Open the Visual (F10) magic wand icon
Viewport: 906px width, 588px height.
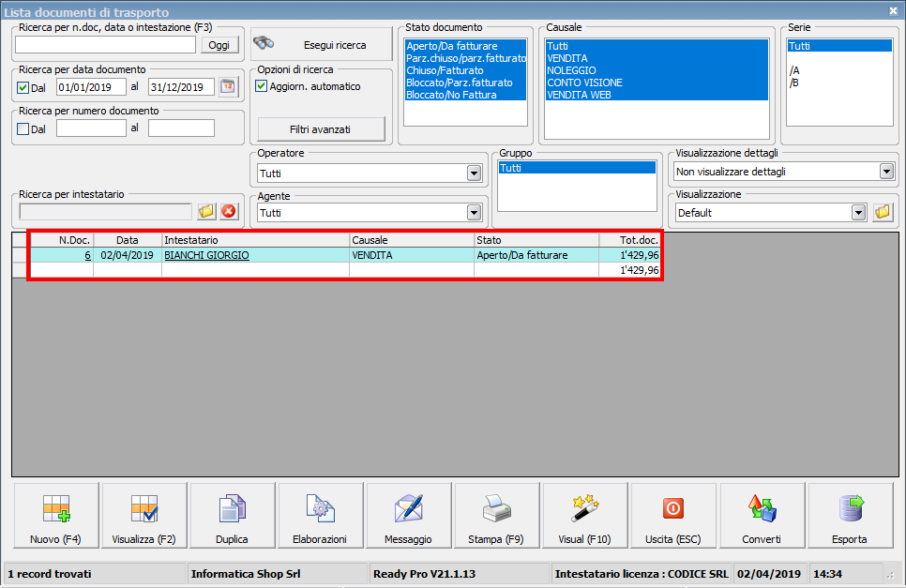[x=584, y=509]
